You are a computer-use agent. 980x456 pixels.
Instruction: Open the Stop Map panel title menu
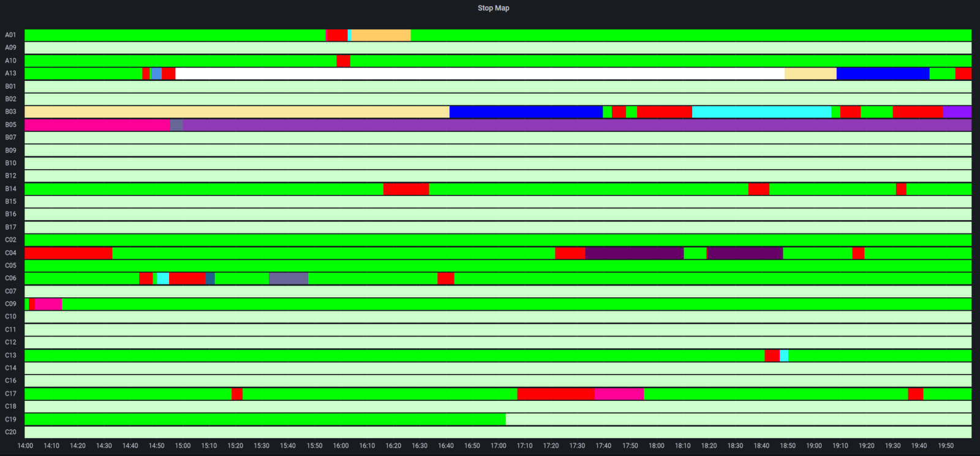[x=493, y=8]
